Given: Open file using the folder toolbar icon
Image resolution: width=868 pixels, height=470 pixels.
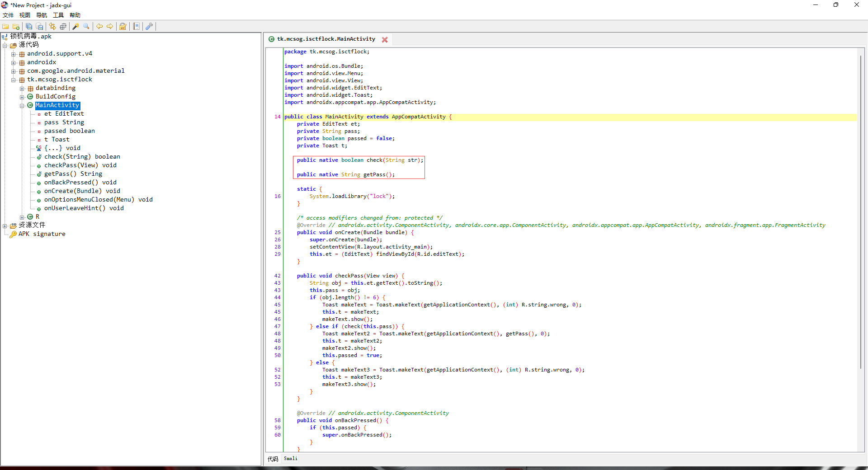Looking at the screenshot, I should click(6, 27).
